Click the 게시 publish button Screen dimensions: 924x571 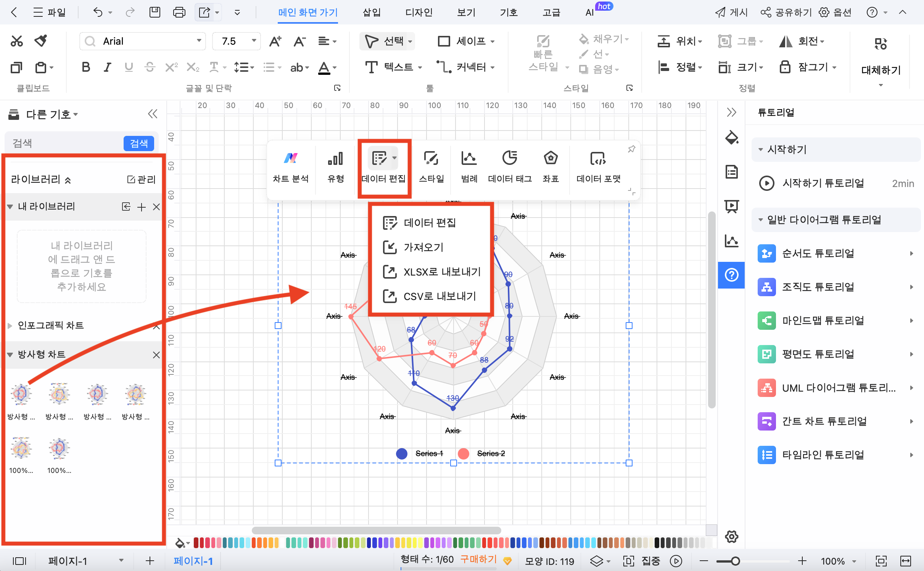tap(731, 13)
